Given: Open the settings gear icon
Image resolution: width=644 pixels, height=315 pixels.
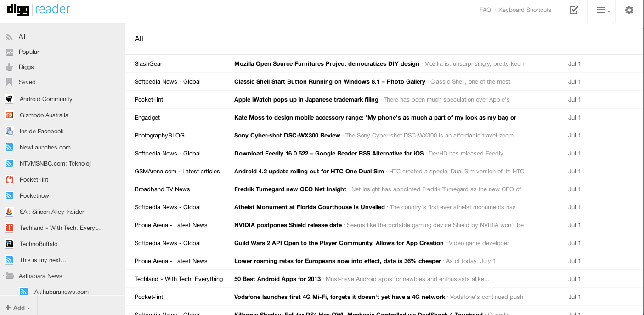Looking at the screenshot, I should point(629,10).
